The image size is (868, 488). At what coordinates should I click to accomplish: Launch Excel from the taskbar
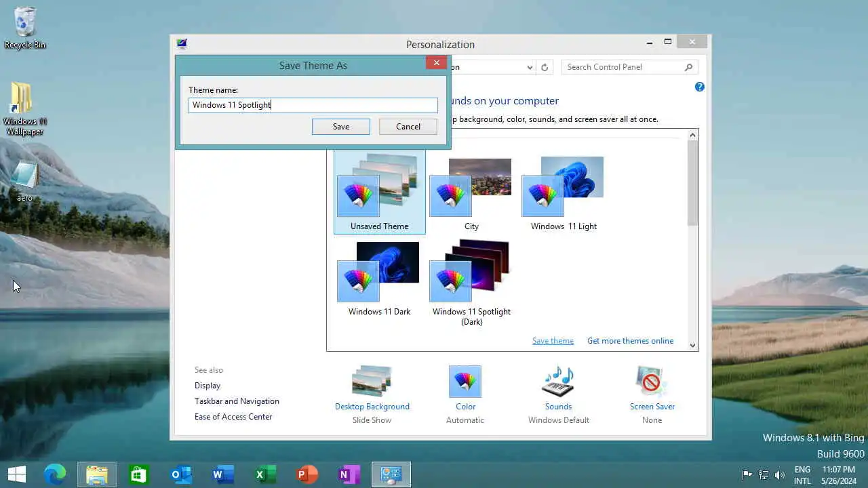point(264,474)
